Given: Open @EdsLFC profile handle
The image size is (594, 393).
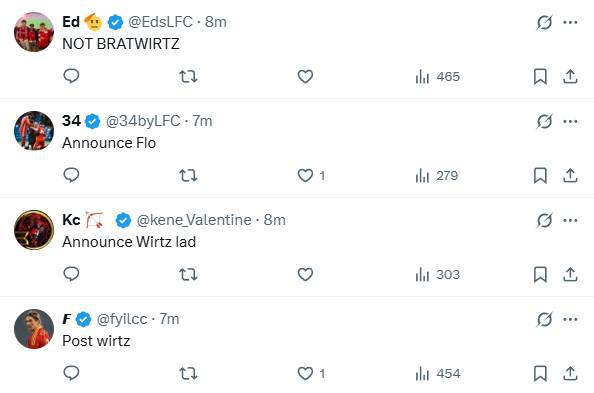Looking at the screenshot, I should pos(161,22).
